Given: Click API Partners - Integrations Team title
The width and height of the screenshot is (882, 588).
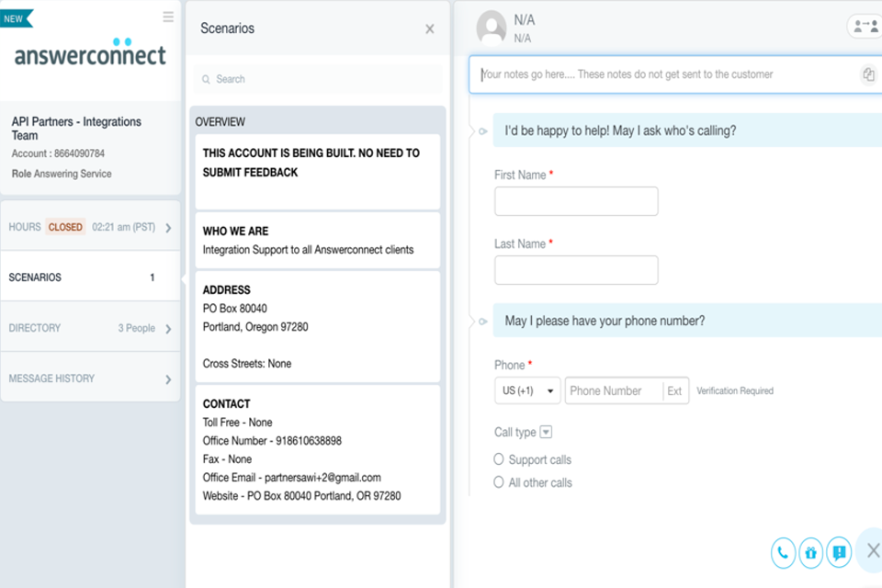Looking at the screenshot, I should pyautogui.click(x=76, y=129).
